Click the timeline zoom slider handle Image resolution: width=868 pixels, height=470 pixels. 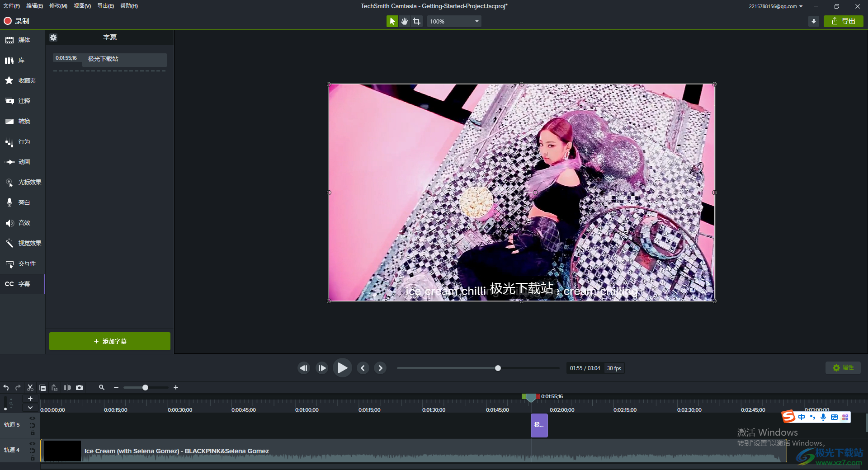pos(145,388)
